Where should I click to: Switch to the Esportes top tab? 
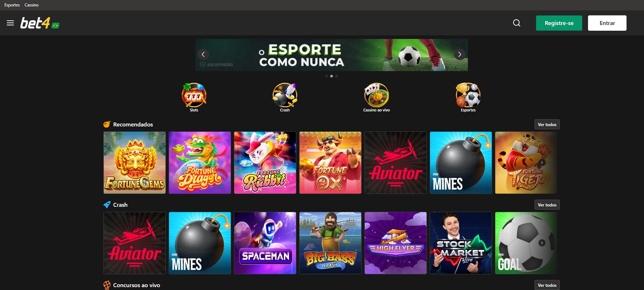(x=12, y=5)
